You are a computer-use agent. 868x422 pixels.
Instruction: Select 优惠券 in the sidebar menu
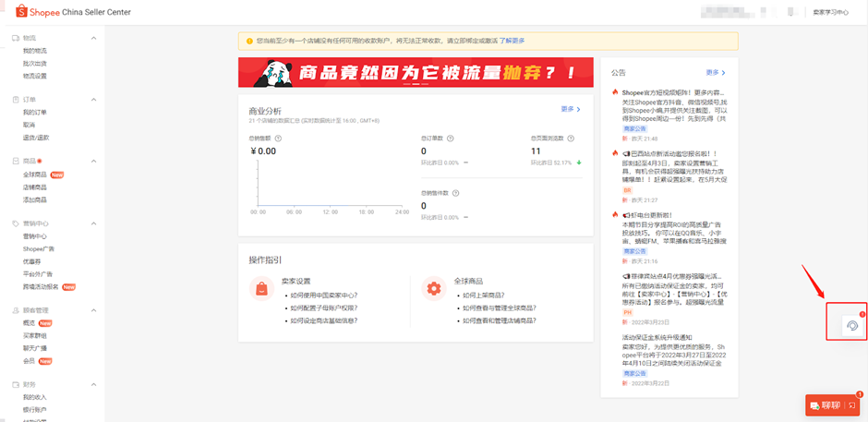33,261
